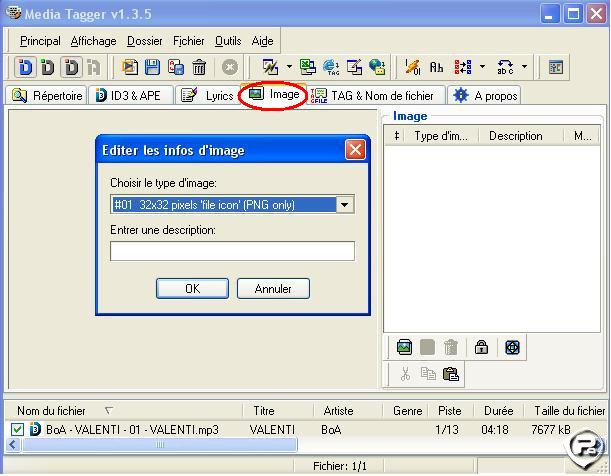Open the A propos tab
Screen dimensions: 611x476
click(x=484, y=95)
